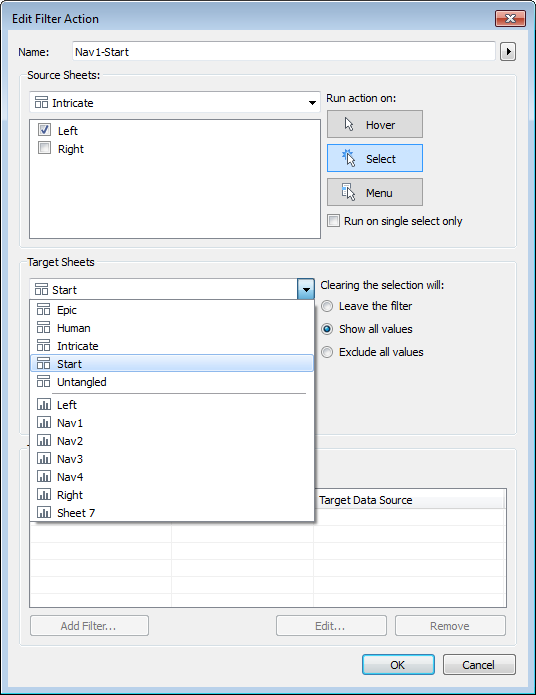
Task: Select Untangled dashboard from dropdown list
Action: pyautogui.click(x=172, y=382)
